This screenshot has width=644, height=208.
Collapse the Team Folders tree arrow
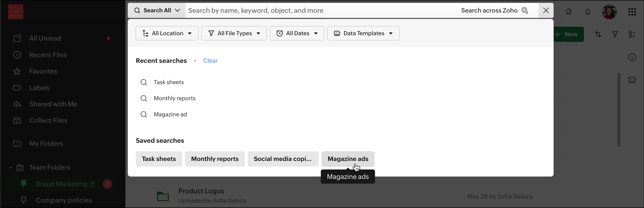(10, 168)
